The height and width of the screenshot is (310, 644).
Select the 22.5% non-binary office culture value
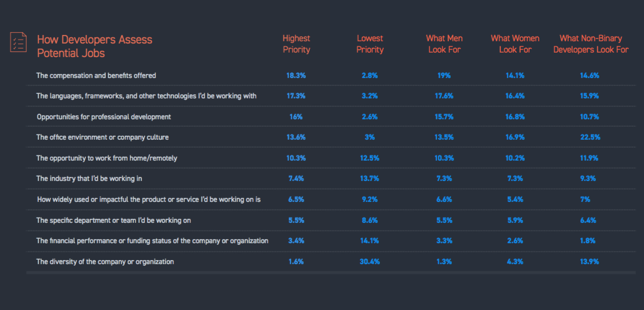pyautogui.click(x=590, y=137)
